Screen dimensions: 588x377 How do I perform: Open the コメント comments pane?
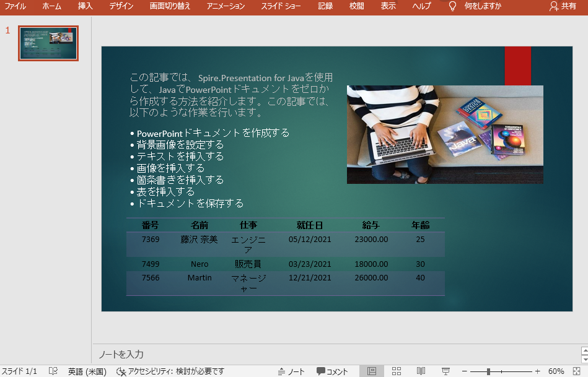(332, 371)
